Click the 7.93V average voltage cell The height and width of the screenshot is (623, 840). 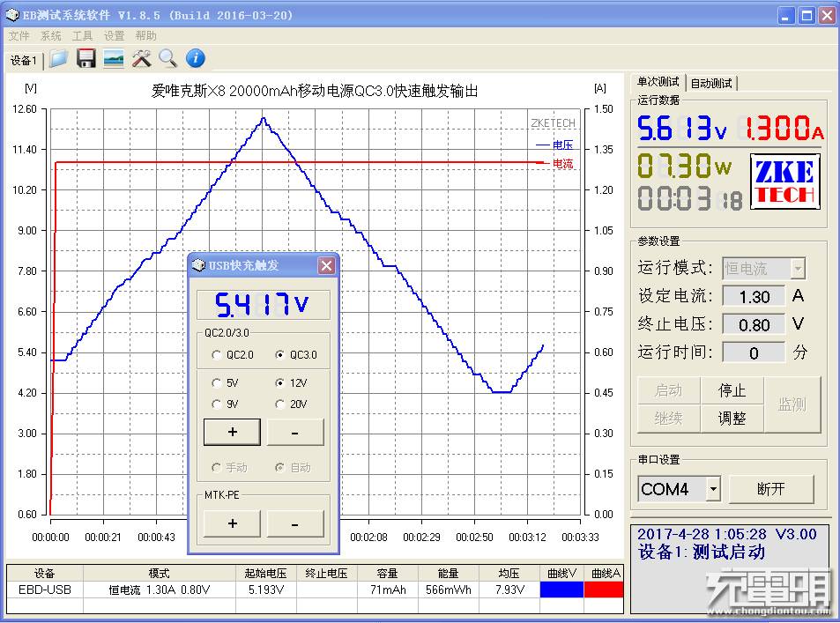(x=509, y=590)
